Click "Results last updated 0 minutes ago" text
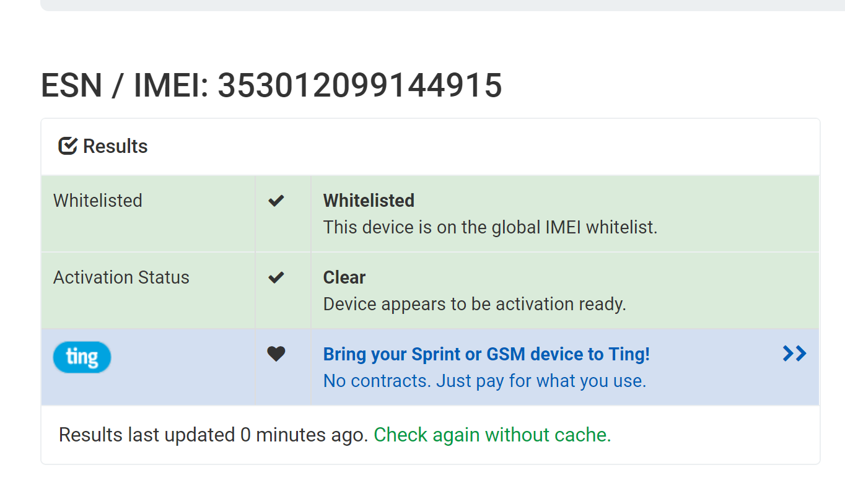The height and width of the screenshot is (504, 845). [214, 435]
